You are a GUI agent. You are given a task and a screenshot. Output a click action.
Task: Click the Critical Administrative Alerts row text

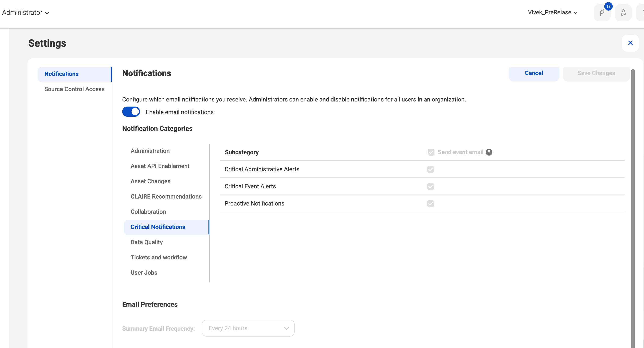coord(262,169)
